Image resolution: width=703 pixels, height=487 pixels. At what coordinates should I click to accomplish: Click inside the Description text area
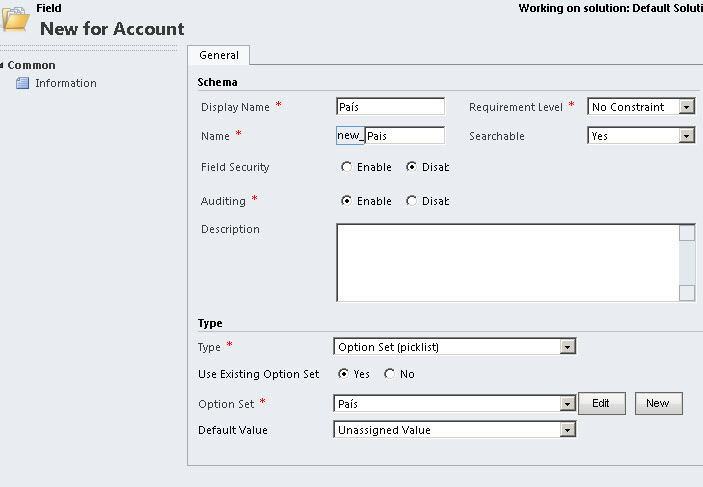pos(507,262)
